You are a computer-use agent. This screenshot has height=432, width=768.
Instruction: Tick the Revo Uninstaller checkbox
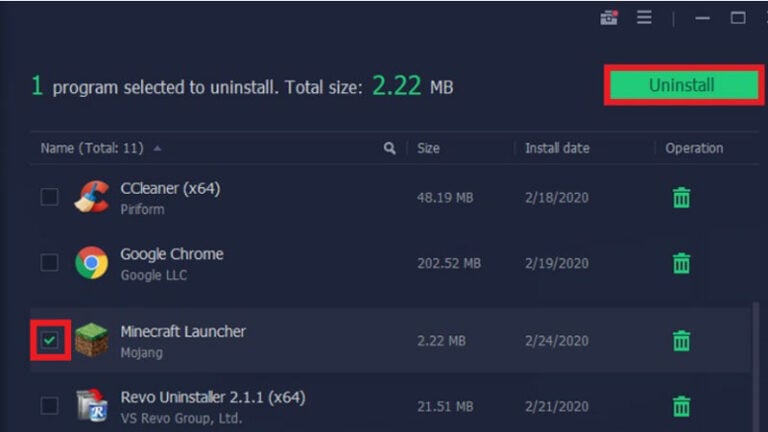[x=49, y=405]
